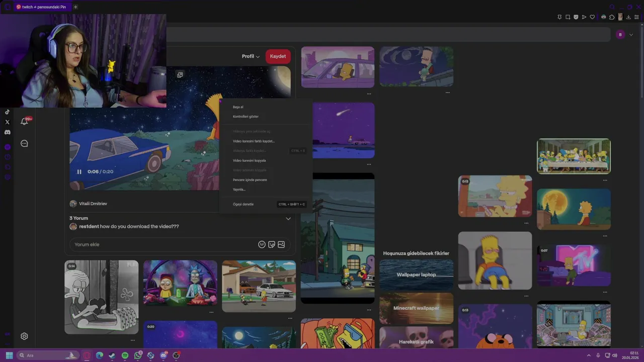Open the Bart MTV neon pin thumbnail
The image size is (644, 362).
click(x=574, y=266)
